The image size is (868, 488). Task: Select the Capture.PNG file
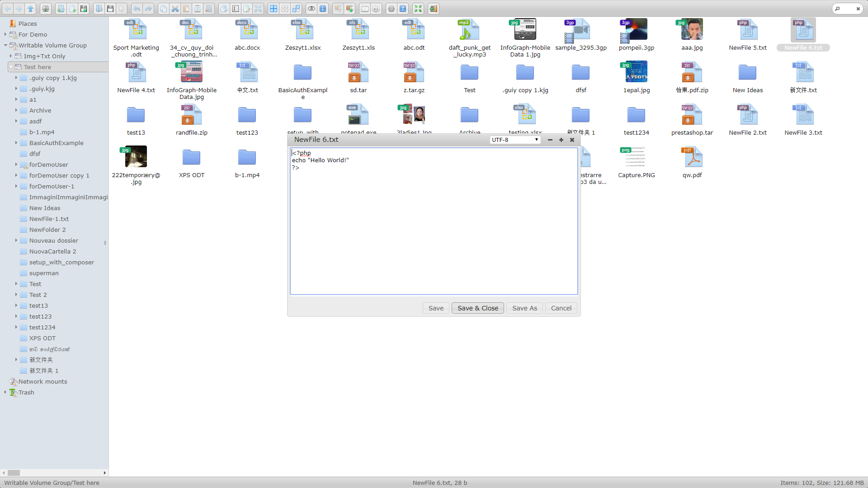[x=637, y=162]
